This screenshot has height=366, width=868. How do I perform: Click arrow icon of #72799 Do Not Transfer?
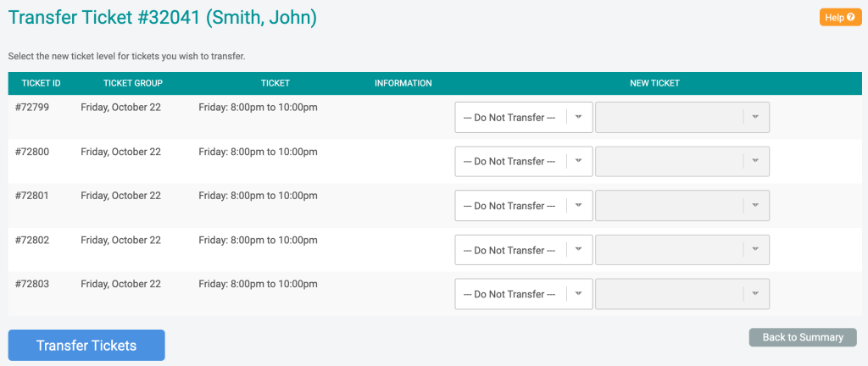pos(579,117)
